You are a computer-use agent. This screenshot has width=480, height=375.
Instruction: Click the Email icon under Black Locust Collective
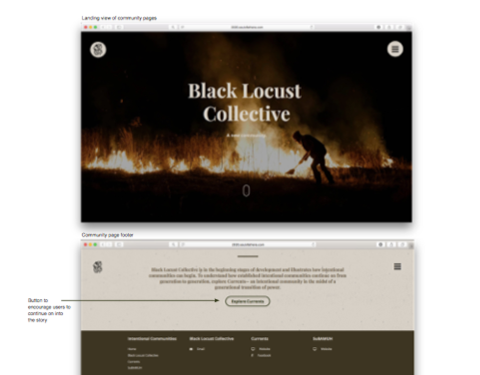(191, 349)
